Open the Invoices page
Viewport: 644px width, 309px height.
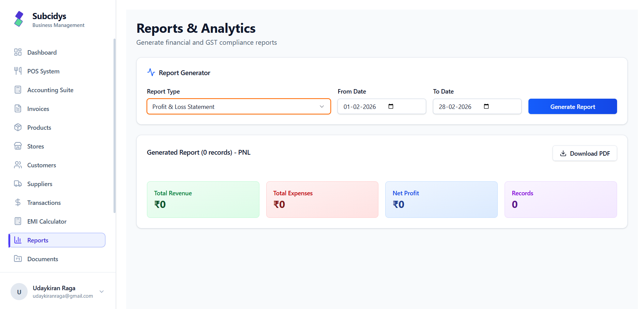(x=57, y=109)
